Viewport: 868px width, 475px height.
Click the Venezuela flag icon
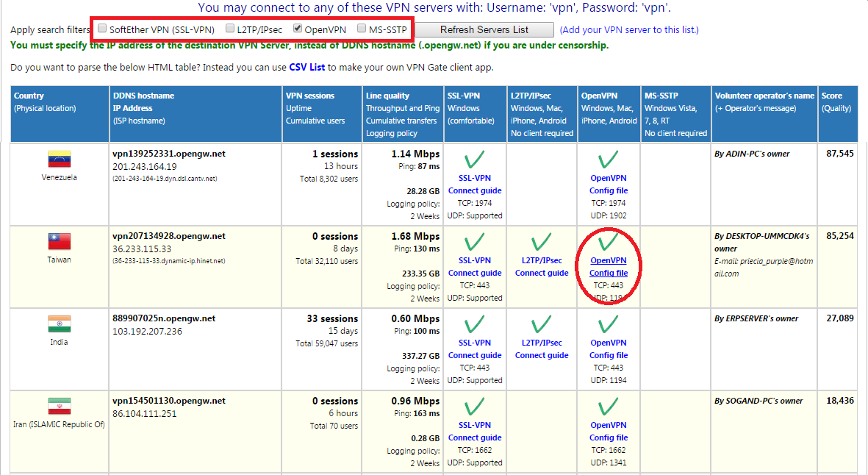tap(60, 159)
